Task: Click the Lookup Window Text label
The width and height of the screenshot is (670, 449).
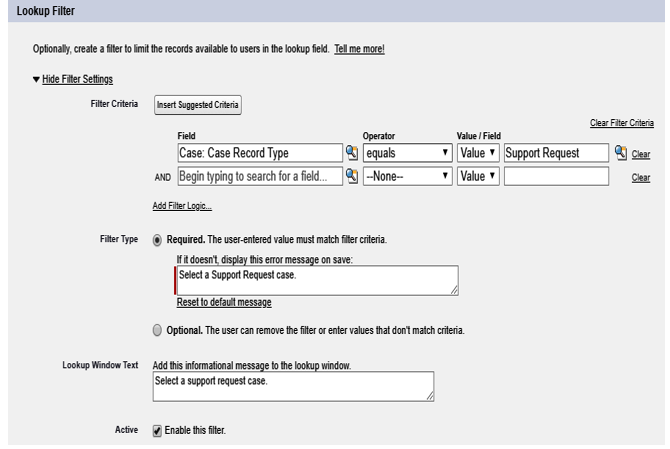Action: pyautogui.click(x=100, y=365)
